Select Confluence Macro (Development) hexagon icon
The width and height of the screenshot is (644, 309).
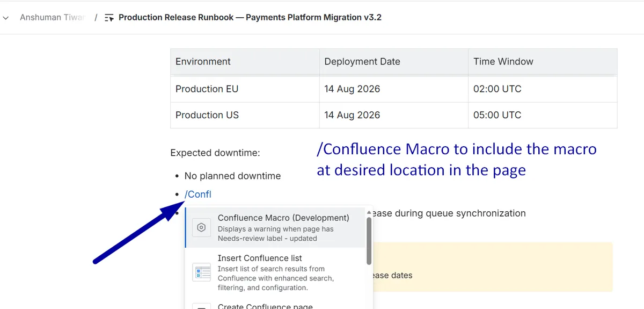coord(201,228)
